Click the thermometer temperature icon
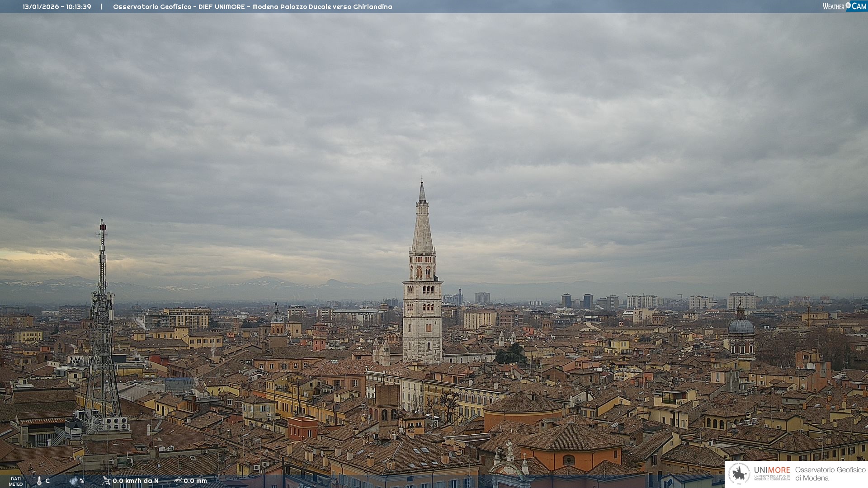This screenshot has height=488, width=868. [39, 481]
